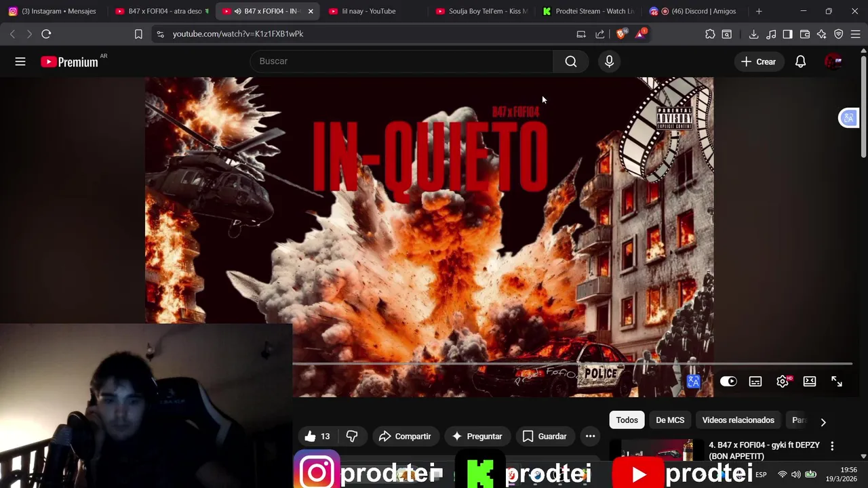Go to YouTube Premium home logo
The image size is (868, 488).
tap(69, 62)
